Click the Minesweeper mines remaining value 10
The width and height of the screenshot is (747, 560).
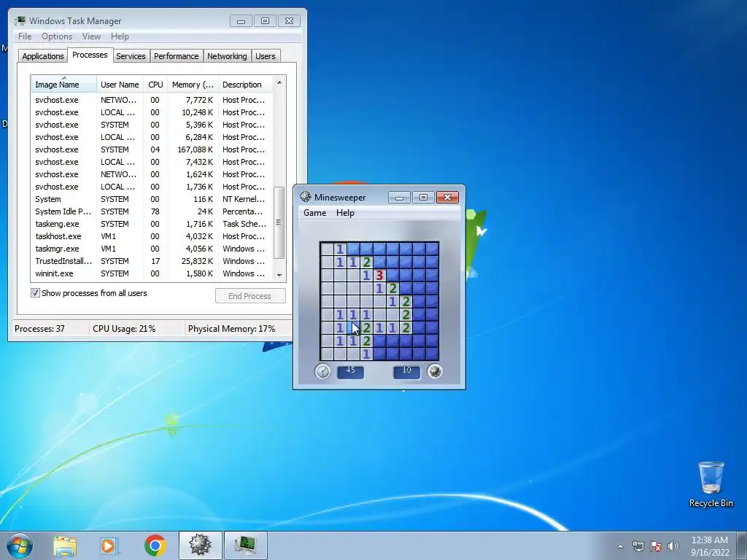point(406,370)
